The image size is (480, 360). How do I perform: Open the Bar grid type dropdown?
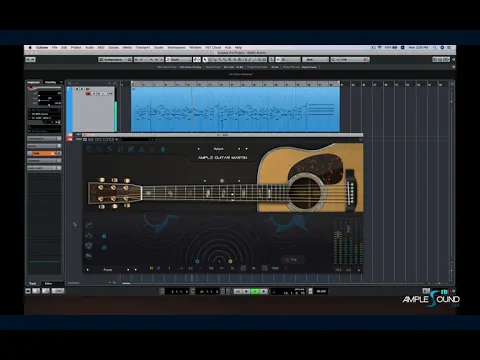(315, 60)
